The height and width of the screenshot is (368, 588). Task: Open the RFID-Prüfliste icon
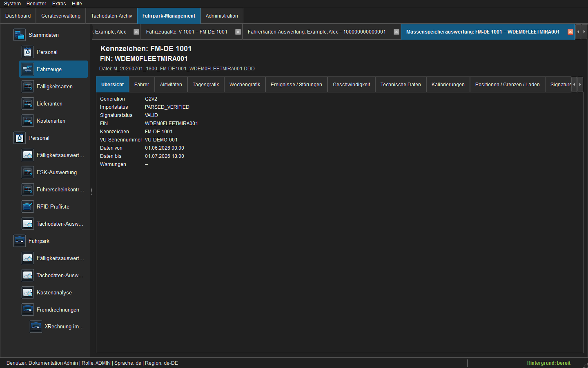coord(27,206)
